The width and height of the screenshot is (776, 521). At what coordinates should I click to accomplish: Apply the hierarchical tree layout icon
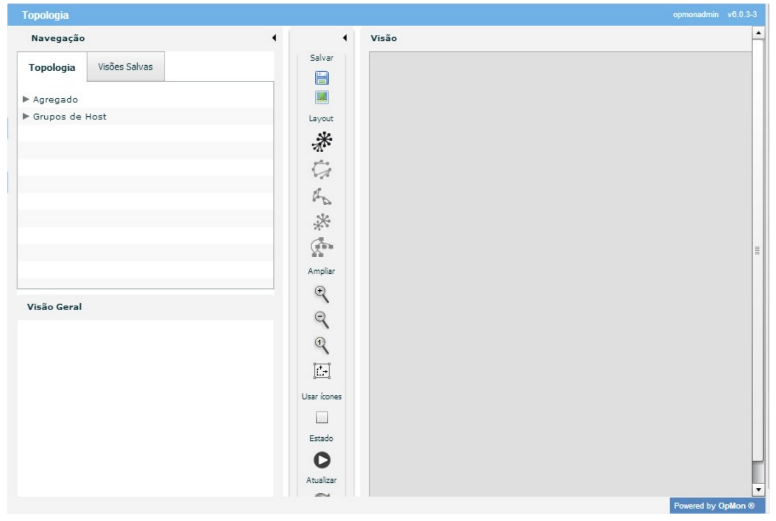coord(322,247)
